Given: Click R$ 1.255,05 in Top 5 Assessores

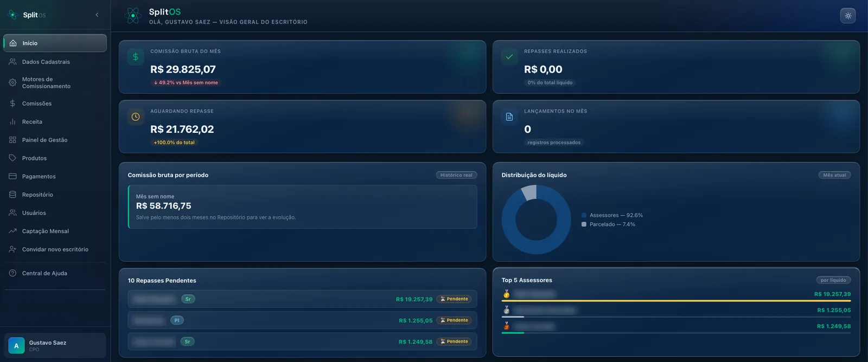Looking at the screenshot, I should coord(834,311).
